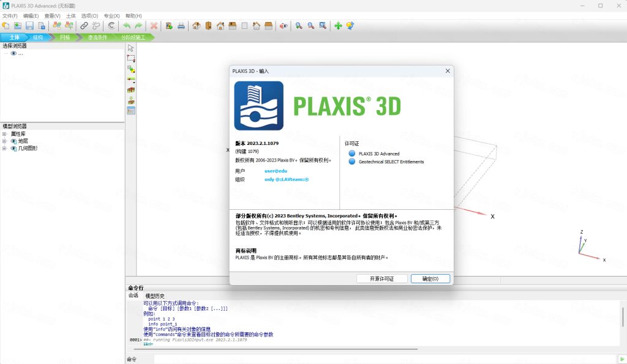Click the Geotechnical SELECT Entitlements entry

(391, 162)
